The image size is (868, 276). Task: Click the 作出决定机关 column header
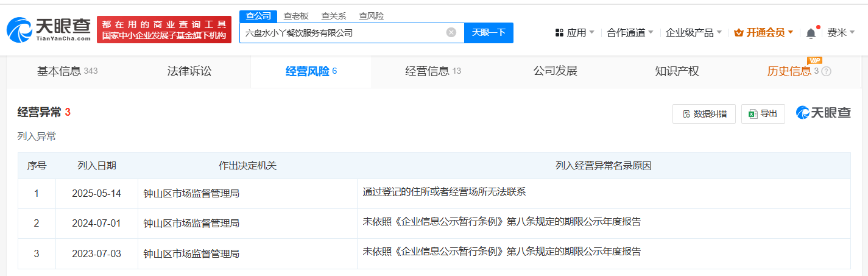(x=247, y=166)
